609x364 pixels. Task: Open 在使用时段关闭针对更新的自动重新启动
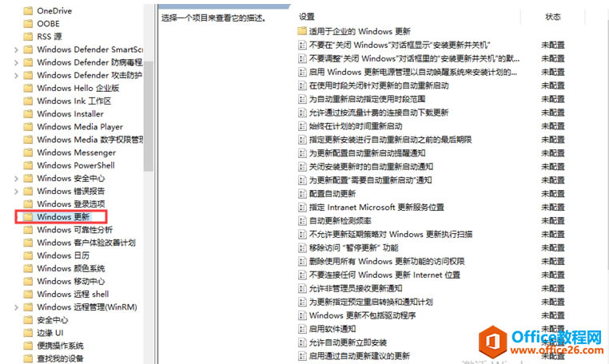[x=379, y=85]
